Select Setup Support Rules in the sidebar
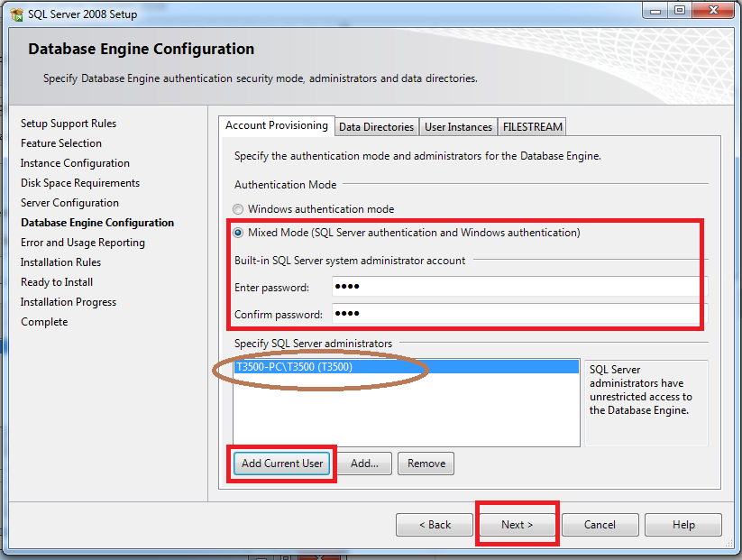Viewport: 742px width, 560px height. [68, 123]
